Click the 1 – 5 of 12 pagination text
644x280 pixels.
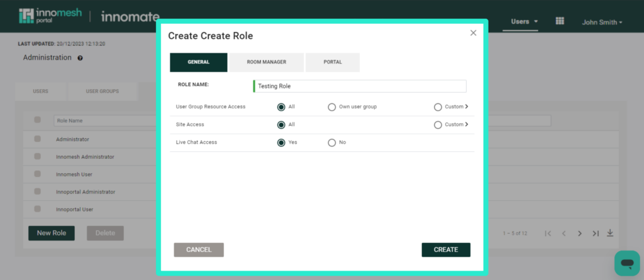coord(515,234)
